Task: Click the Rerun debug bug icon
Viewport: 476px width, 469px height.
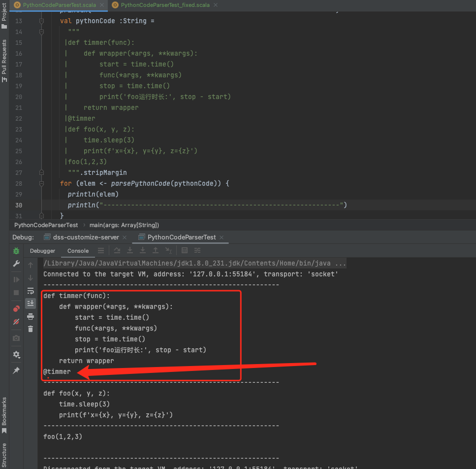Action: 16,251
